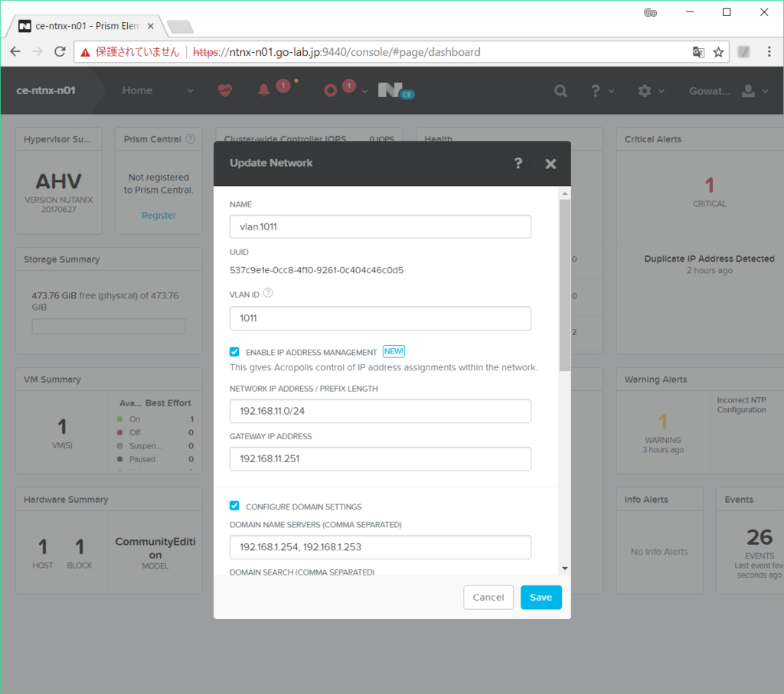Image resolution: width=784 pixels, height=694 pixels.
Task: Click the dialog scrollbar thumb
Action: pos(564,285)
